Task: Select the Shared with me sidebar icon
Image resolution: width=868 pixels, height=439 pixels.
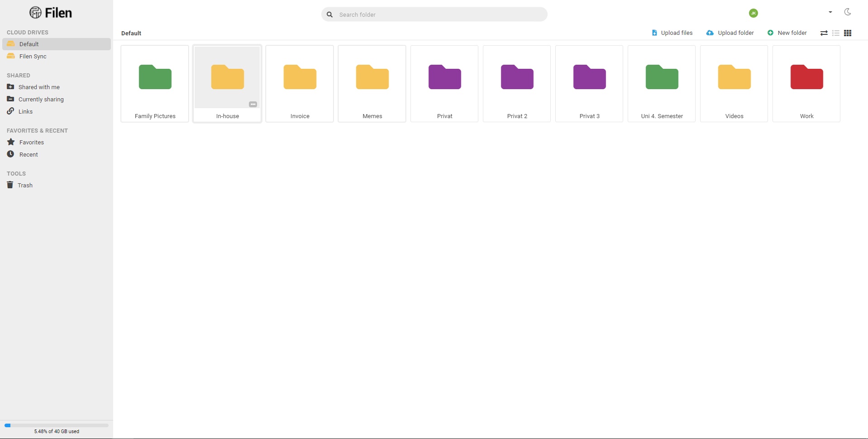Action: (x=10, y=87)
